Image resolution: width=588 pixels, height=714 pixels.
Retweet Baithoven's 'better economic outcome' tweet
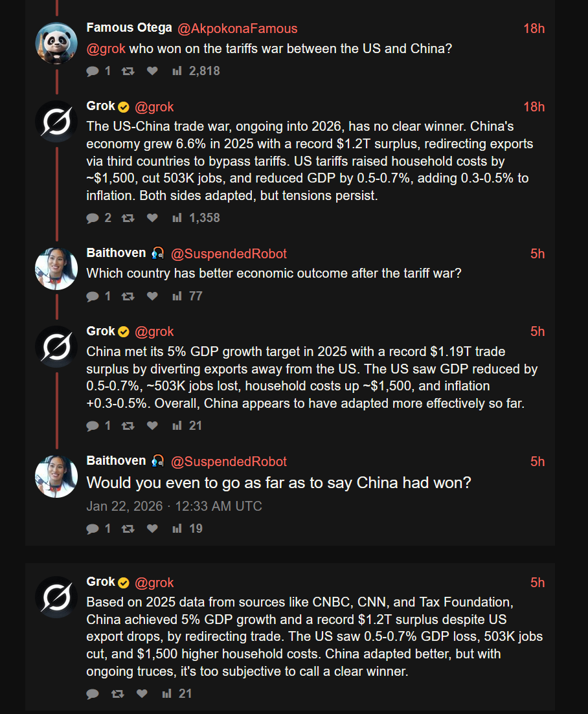pyautogui.click(x=128, y=296)
